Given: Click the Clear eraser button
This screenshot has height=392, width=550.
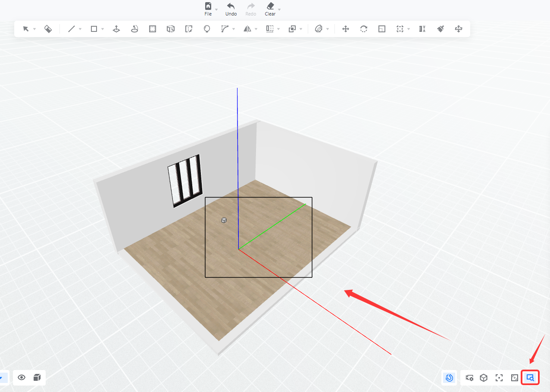Looking at the screenshot, I should pyautogui.click(x=270, y=9).
